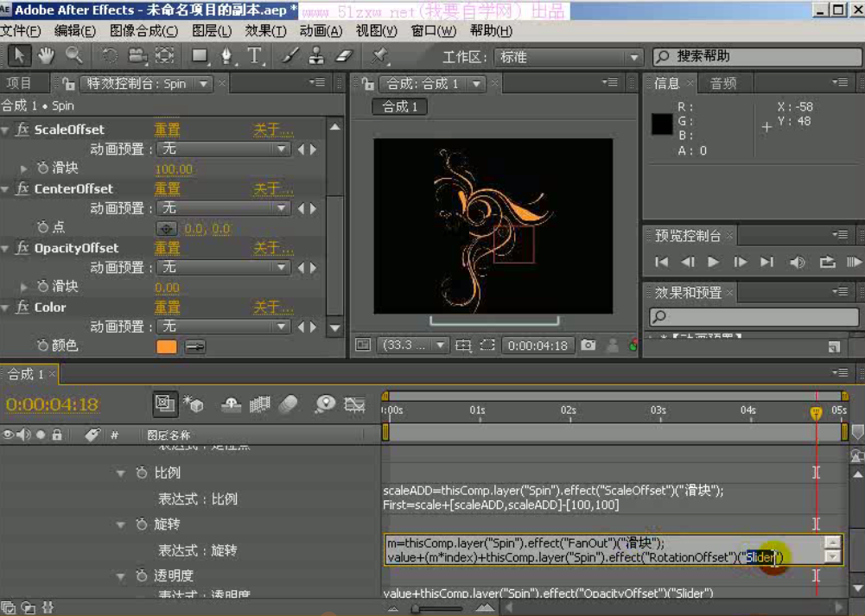865x616 pixels.
Task: Open the 动画(A) menu
Action: pyautogui.click(x=321, y=31)
